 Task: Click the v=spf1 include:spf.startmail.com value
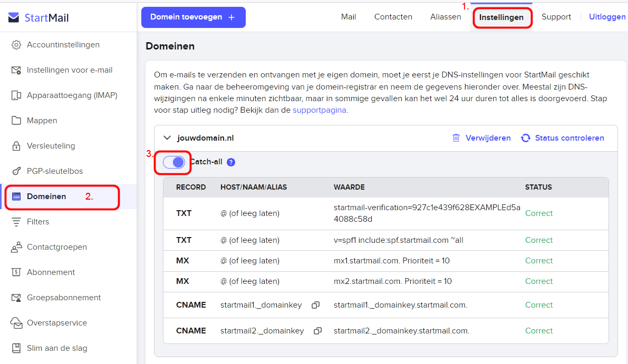[399, 240]
